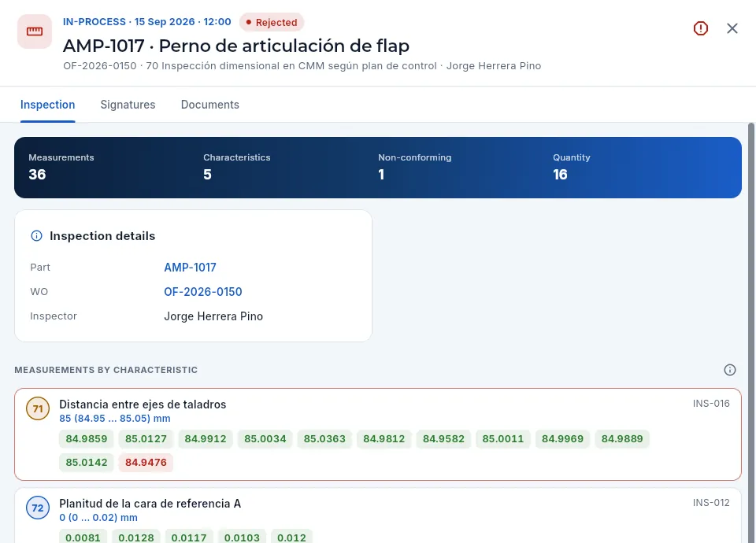Viewport: 756px width, 543px height.
Task: Open work order link OF-2026-0150
Action: coord(203,292)
